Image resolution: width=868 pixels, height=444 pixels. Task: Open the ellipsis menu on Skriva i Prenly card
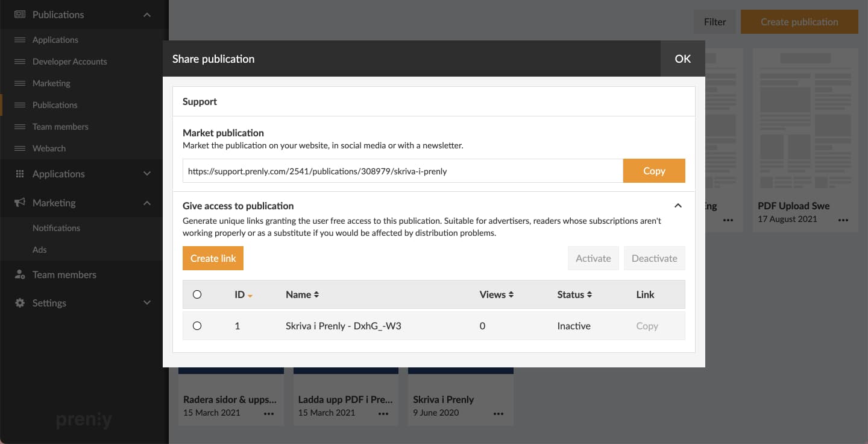coord(498,413)
